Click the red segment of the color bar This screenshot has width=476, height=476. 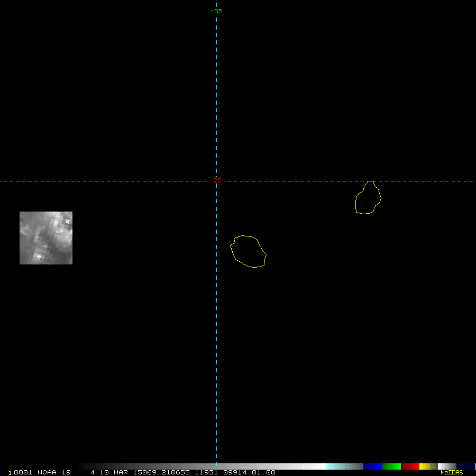pyautogui.click(x=410, y=466)
